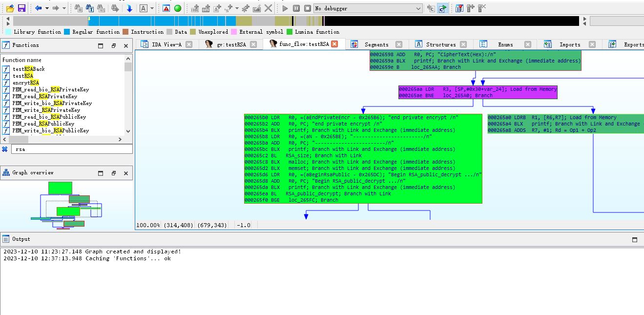
Task: Click the add structure 's' plus icon
Action: (229, 8)
